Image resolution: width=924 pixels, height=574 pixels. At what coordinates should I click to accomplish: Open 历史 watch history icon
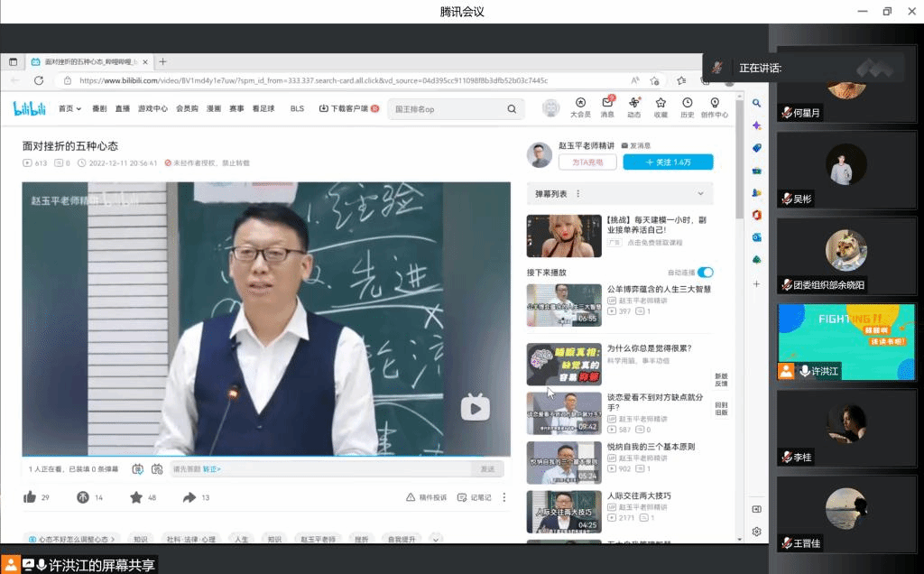687,104
